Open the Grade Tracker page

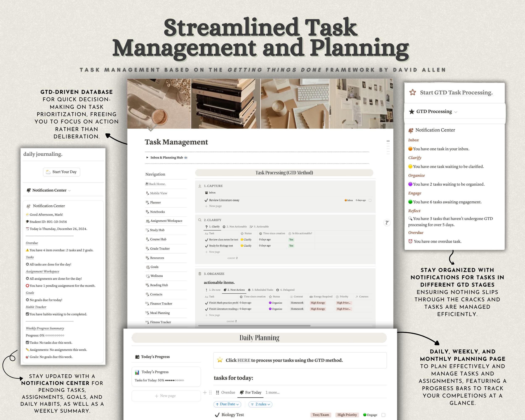(160, 248)
